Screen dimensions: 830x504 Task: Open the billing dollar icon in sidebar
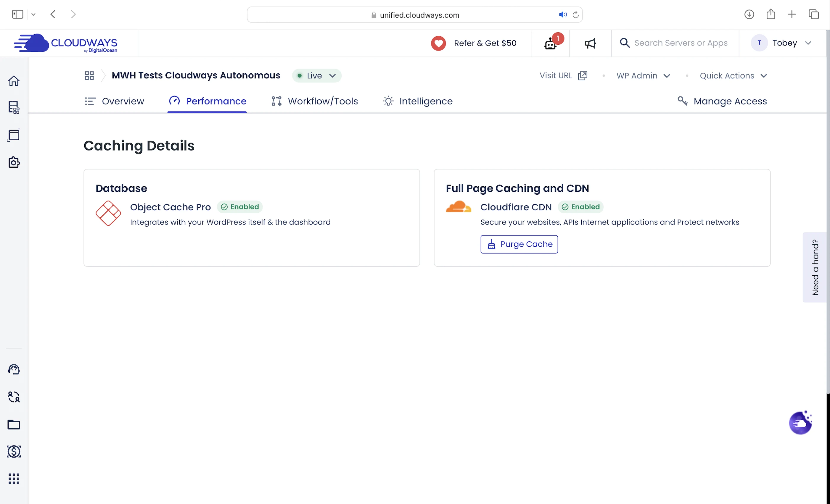14,451
